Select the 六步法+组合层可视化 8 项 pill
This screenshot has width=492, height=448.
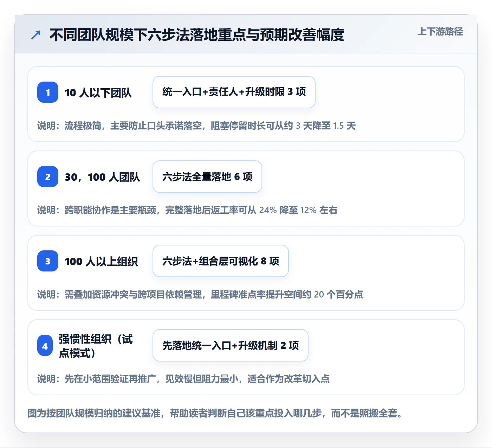click(221, 261)
